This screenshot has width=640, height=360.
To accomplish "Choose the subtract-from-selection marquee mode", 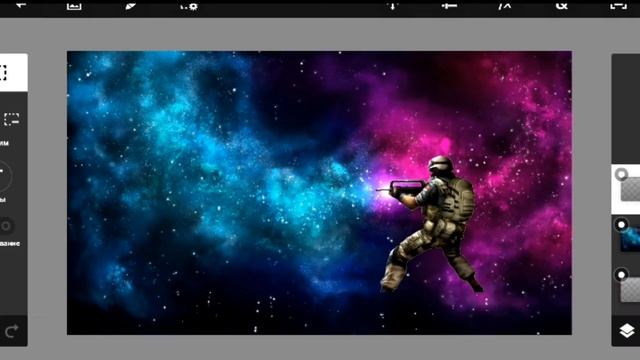I will (x=12, y=119).
